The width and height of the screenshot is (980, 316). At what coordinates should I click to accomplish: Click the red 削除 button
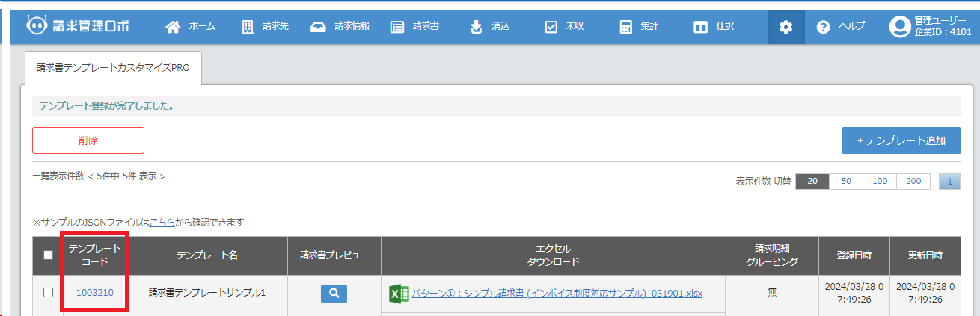tap(88, 140)
